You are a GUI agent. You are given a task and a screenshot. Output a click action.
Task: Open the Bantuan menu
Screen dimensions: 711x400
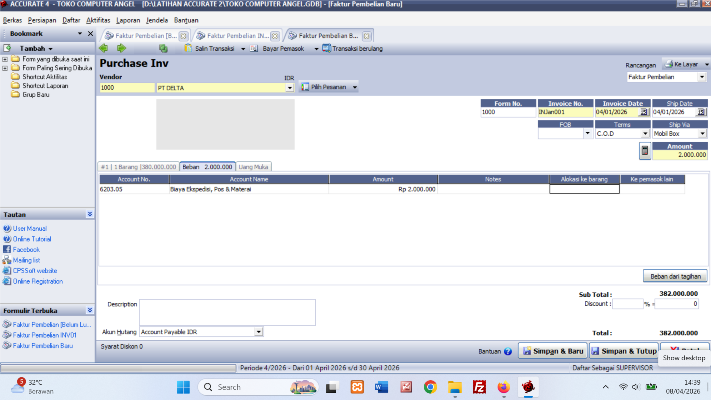(186, 20)
